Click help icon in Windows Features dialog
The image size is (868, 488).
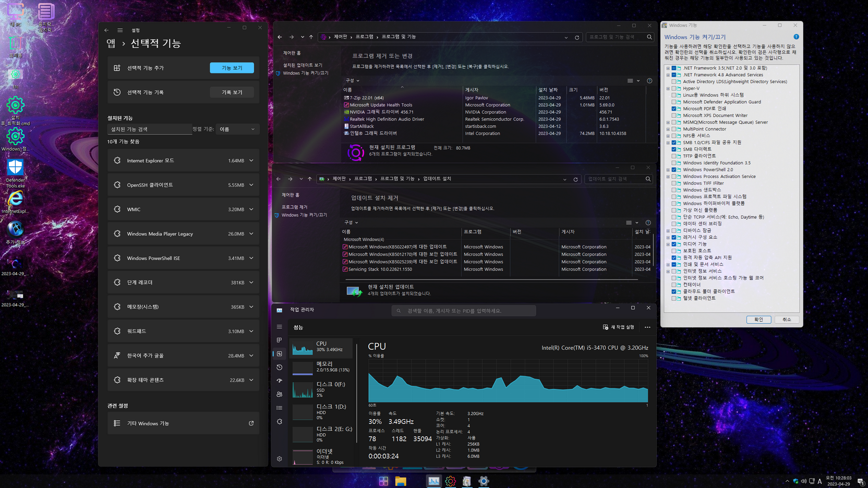796,37
